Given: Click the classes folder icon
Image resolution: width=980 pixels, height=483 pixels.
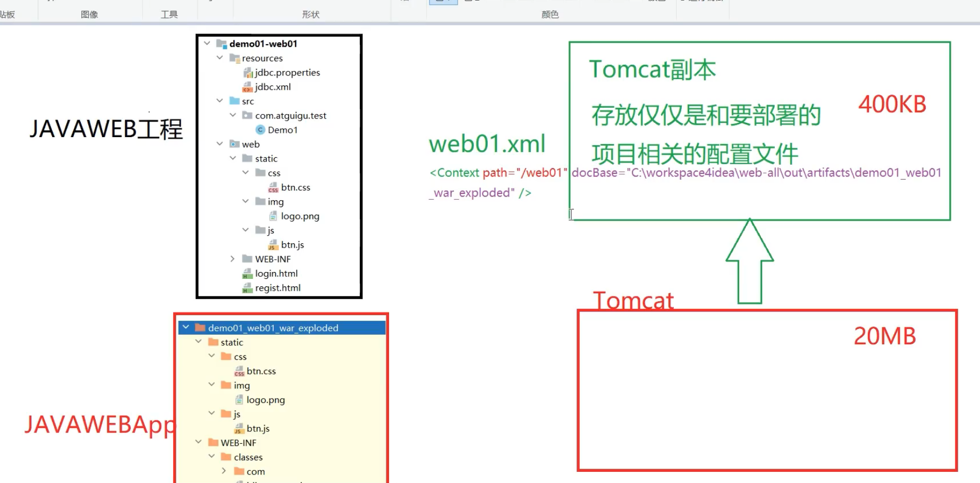Looking at the screenshot, I should pyautogui.click(x=226, y=457).
